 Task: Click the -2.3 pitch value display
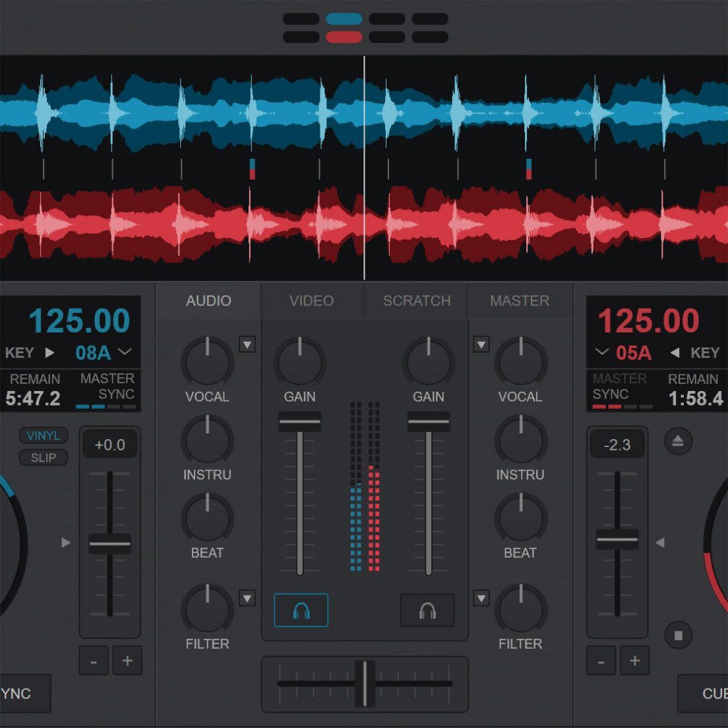[617, 444]
